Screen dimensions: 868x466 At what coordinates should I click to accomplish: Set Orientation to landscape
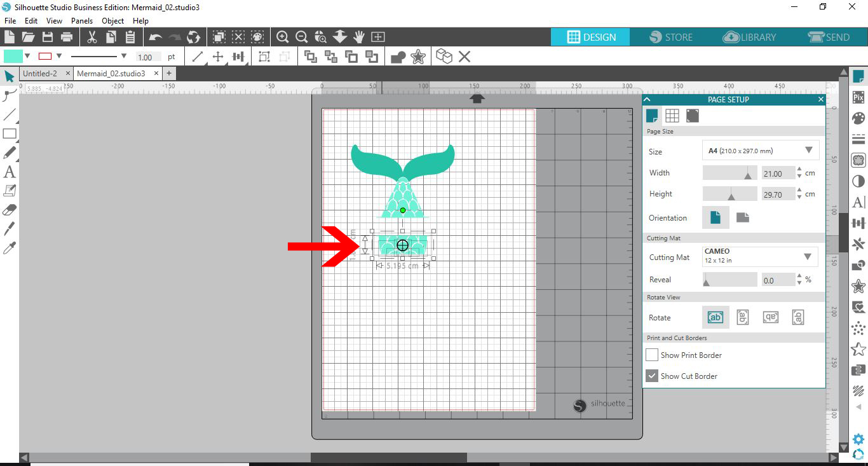(x=743, y=217)
